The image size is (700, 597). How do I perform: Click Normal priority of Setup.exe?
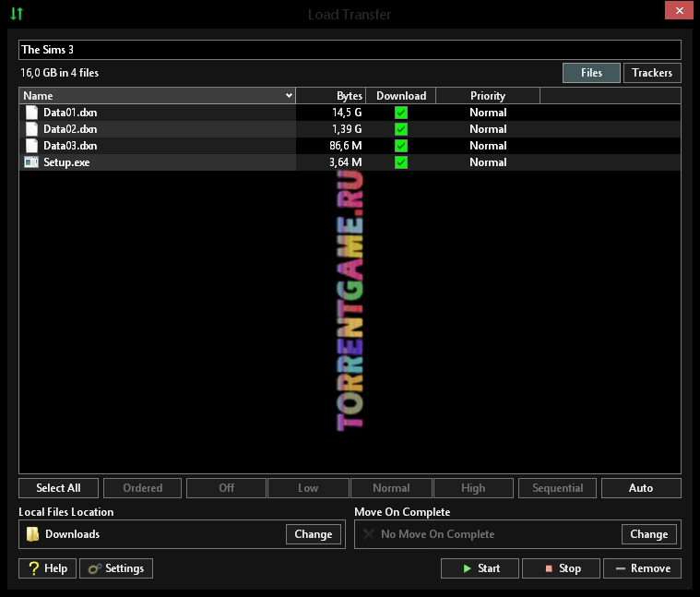pos(488,162)
